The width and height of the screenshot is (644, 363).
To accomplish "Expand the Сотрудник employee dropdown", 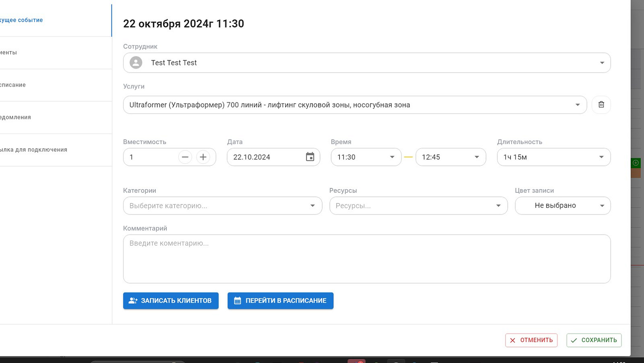I will [x=367, y=63].
